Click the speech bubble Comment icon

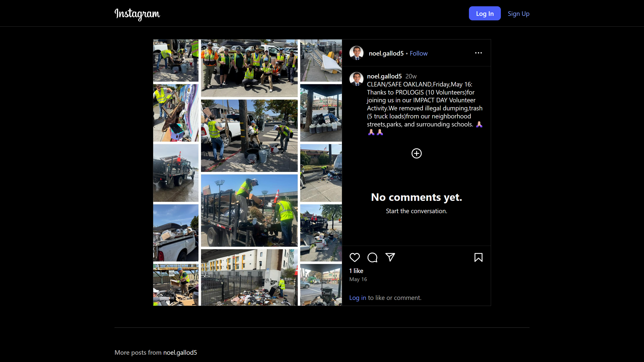click(372, 257)
